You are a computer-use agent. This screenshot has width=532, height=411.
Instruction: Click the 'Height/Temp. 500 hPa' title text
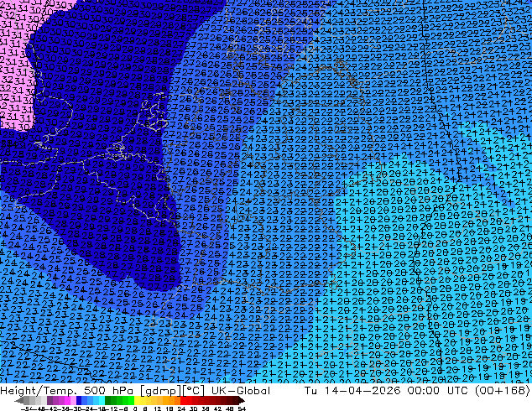[65, 391]
